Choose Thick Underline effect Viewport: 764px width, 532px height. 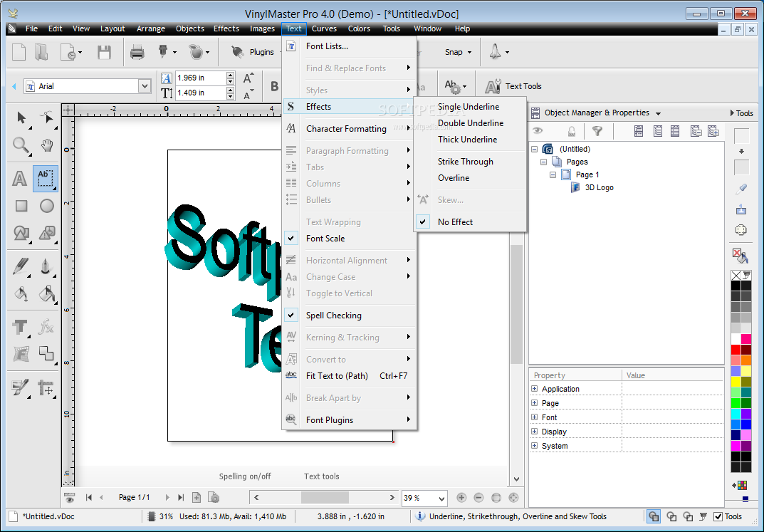coord(470,140)
